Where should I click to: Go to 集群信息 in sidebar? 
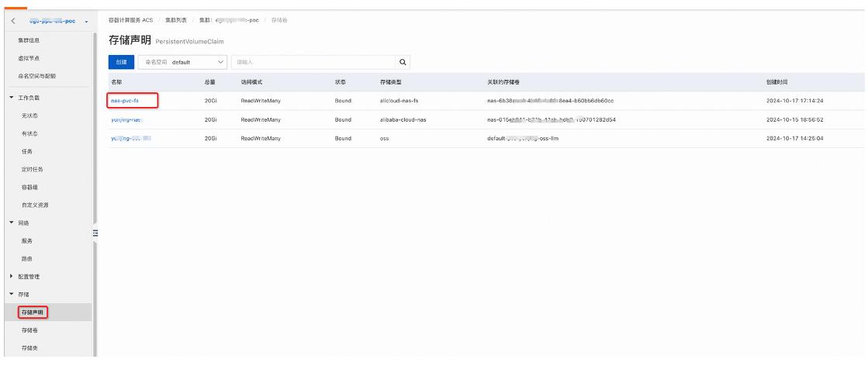point(29,40)
